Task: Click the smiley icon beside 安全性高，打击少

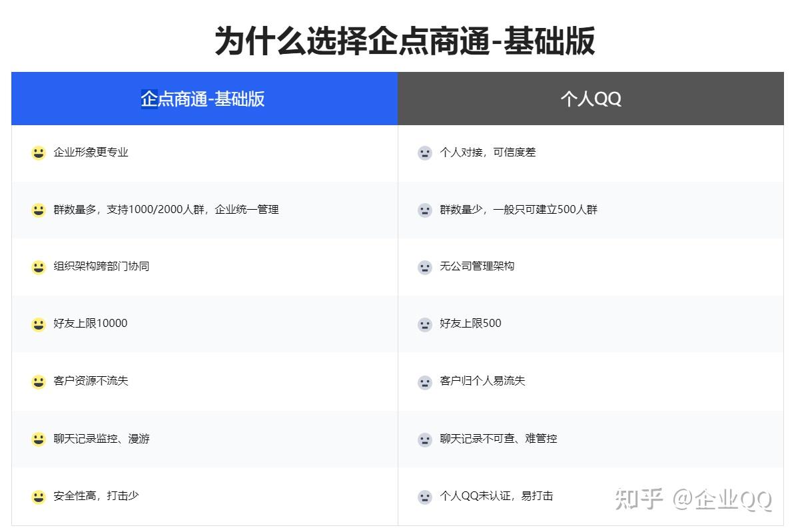Action: tap(38, 496)
